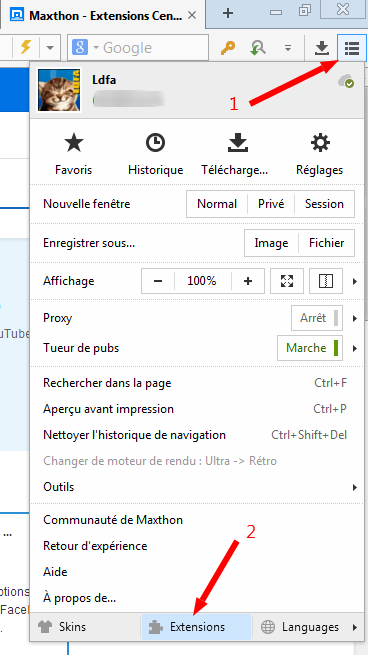Expand Proxy submenu arrow
Image resolution: width=368 pixels, height=655 pixels.
(355, 318)
